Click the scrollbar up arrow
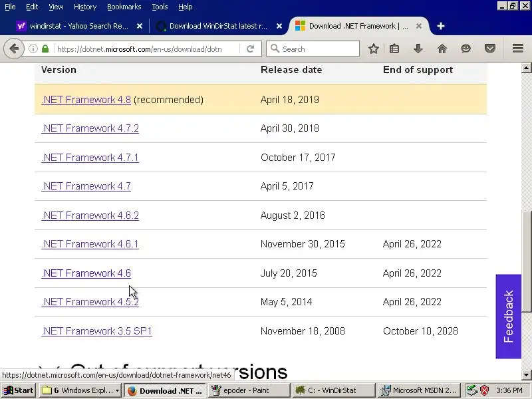This screenshot has width=532, height=399. click(x=526, y=68)
